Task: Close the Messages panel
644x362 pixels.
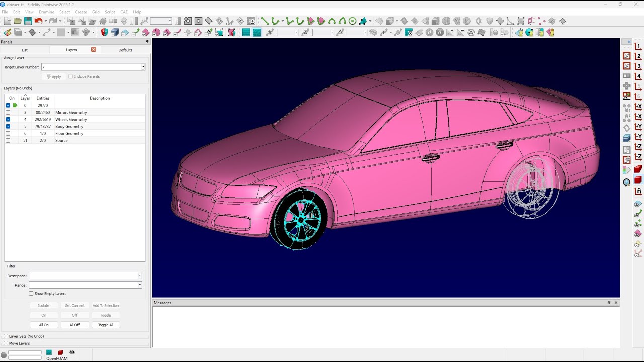Action: 616,303
